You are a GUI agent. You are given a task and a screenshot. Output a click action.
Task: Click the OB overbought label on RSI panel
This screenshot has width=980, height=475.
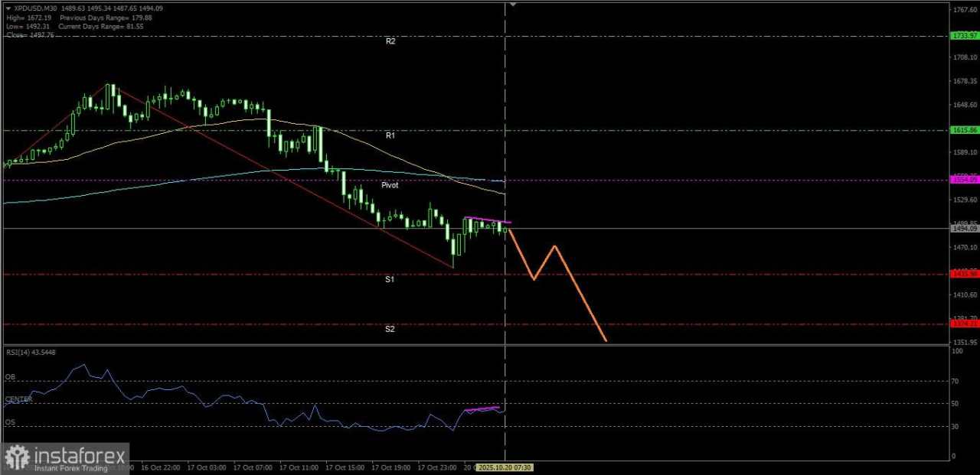click(x=10, y=377)
